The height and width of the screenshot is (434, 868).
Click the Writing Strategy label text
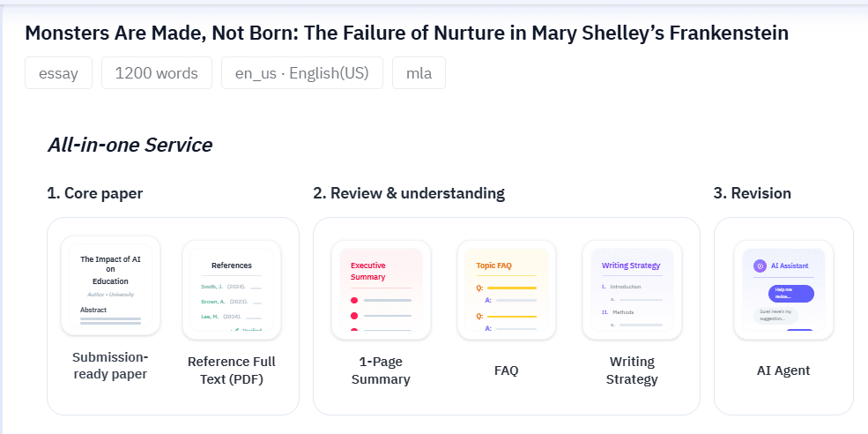632,370
